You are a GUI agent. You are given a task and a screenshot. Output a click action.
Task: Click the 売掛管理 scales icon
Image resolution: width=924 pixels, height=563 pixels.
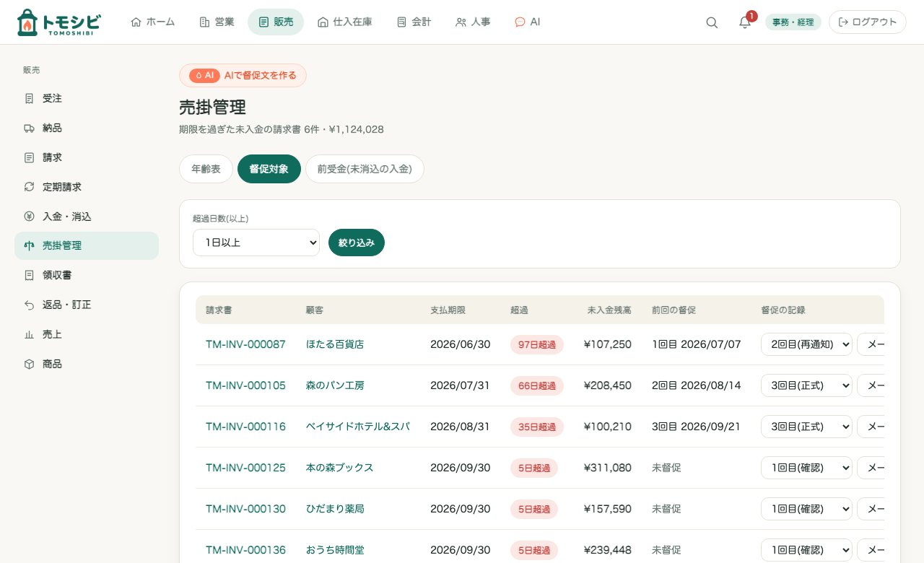coord(29,245)
